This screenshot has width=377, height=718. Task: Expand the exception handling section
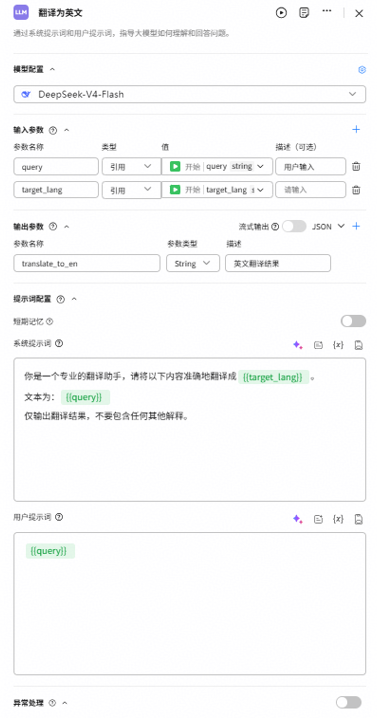pos(65,702)
